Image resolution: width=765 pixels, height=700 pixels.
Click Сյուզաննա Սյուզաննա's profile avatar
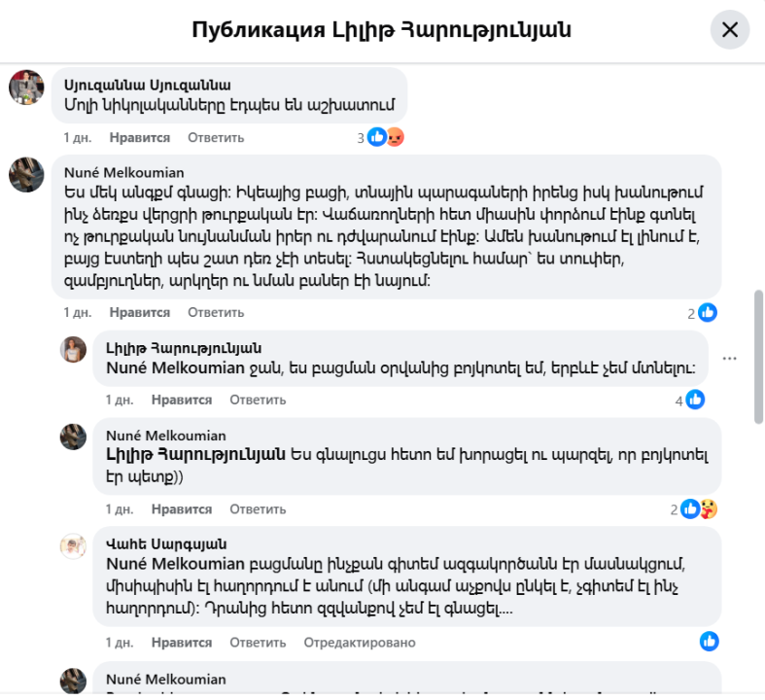coord(26,87)
